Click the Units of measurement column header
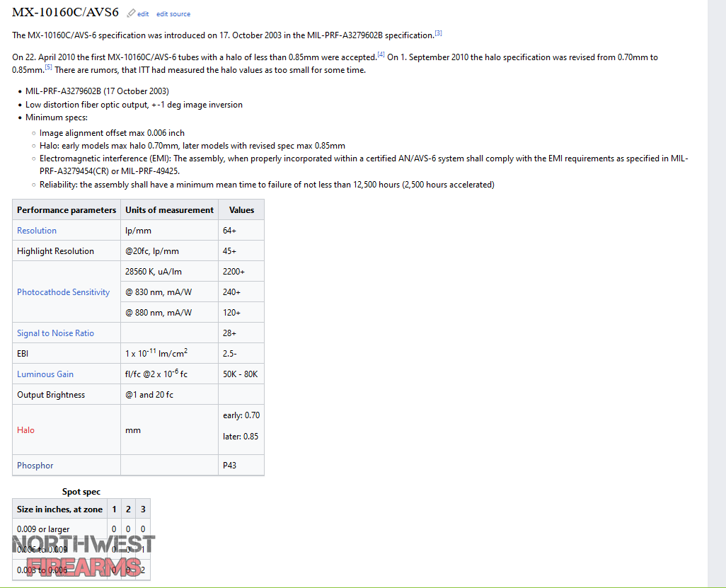This screenshot has height=588, width=726. tap(169, 209)
